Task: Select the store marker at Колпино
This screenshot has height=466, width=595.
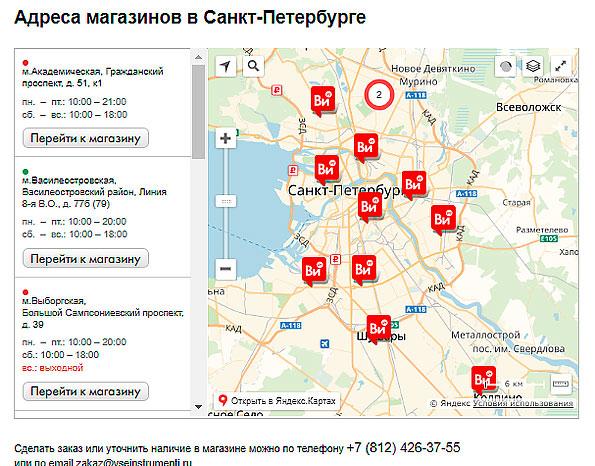Action: click(483, 380)
